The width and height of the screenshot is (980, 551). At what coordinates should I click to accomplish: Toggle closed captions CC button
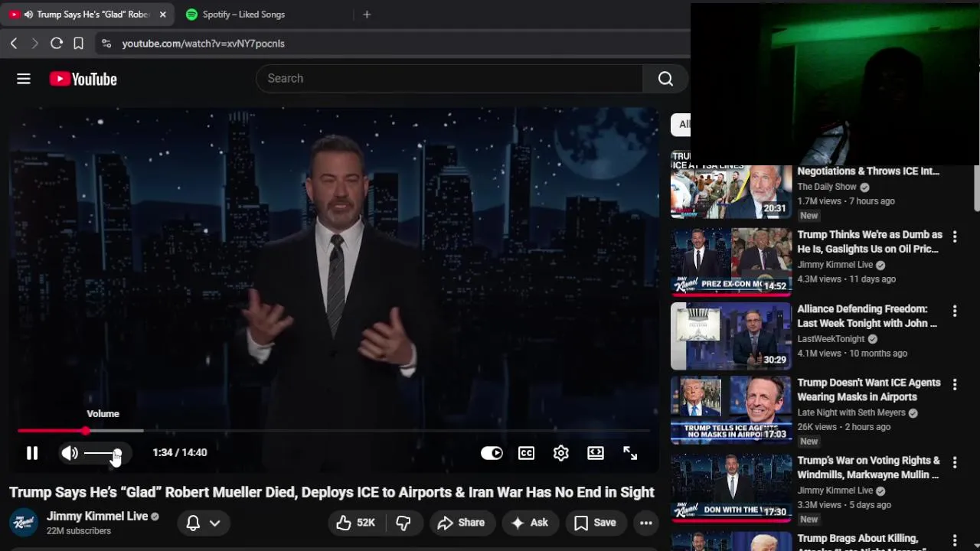(x=526, y=453)
